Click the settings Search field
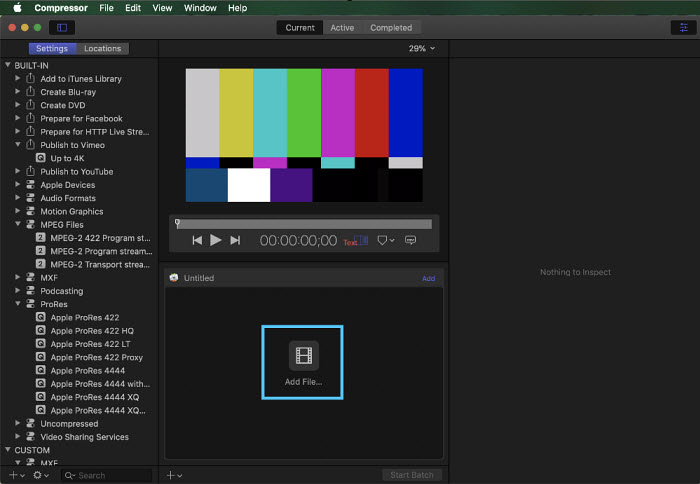Screen dimensions: 700x484 (x=106, y=476)
